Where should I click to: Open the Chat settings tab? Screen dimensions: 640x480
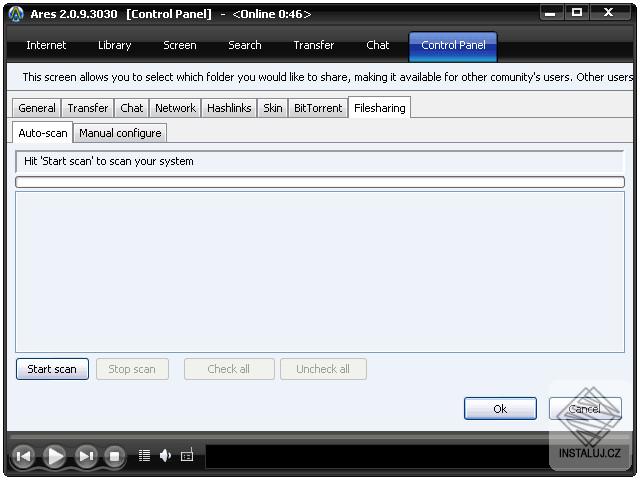131,108
